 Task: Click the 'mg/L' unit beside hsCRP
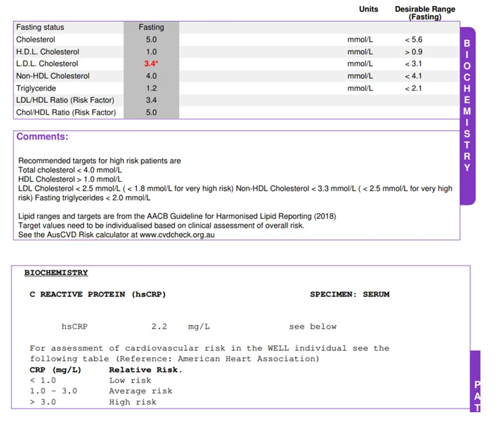(x=199, y=327)
